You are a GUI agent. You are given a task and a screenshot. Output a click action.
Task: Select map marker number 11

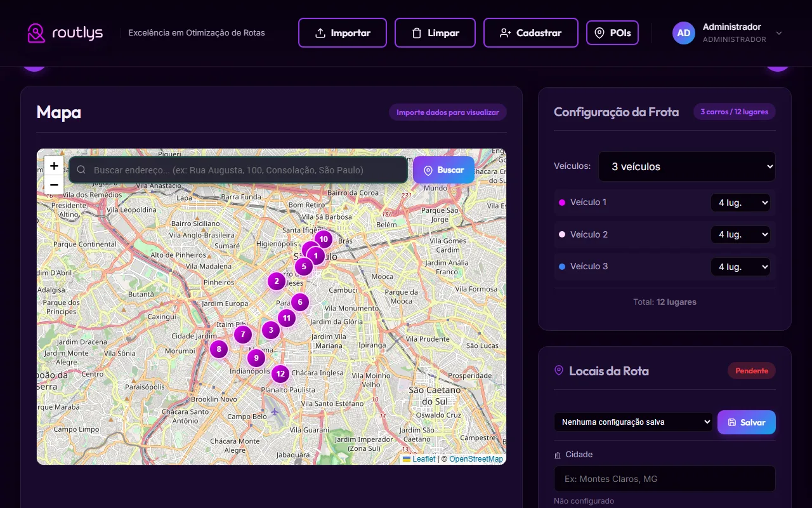pyautogui.click(x=287, y=318)
